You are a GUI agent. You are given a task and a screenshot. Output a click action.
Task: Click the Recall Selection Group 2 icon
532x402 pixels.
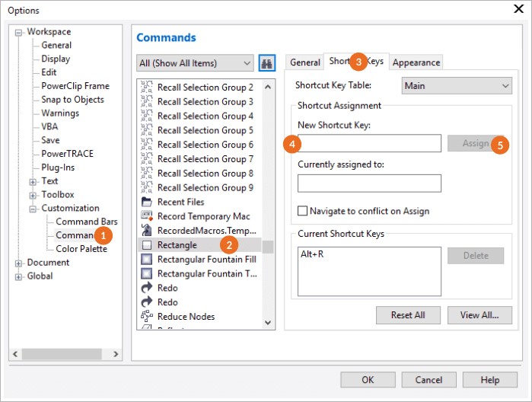point(147,88)
